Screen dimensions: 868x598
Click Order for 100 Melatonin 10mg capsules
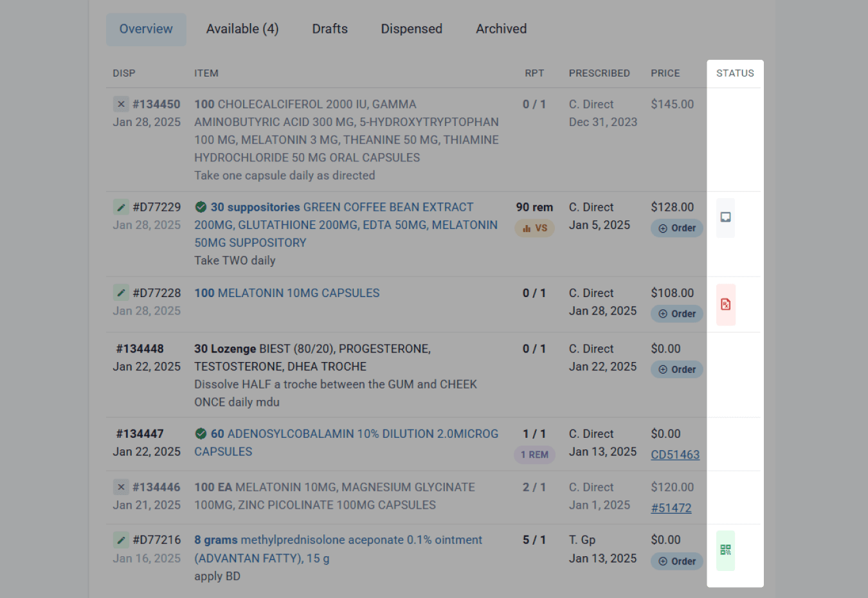677,314
